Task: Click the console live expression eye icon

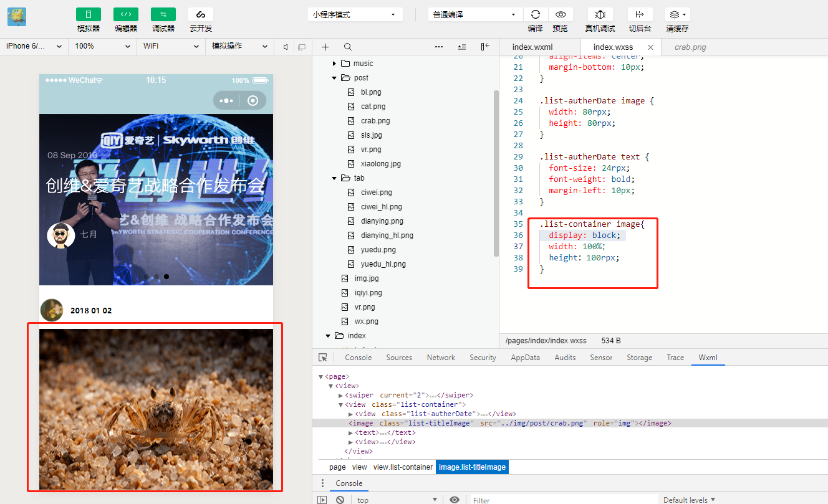Action: [x=455, y=500]
